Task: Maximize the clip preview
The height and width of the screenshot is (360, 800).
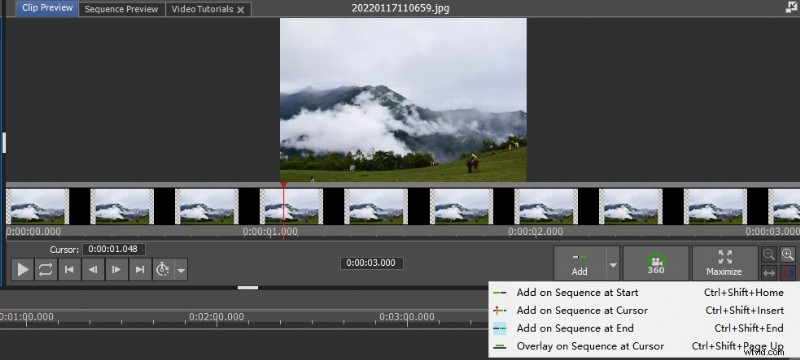Action: (724, 264)
